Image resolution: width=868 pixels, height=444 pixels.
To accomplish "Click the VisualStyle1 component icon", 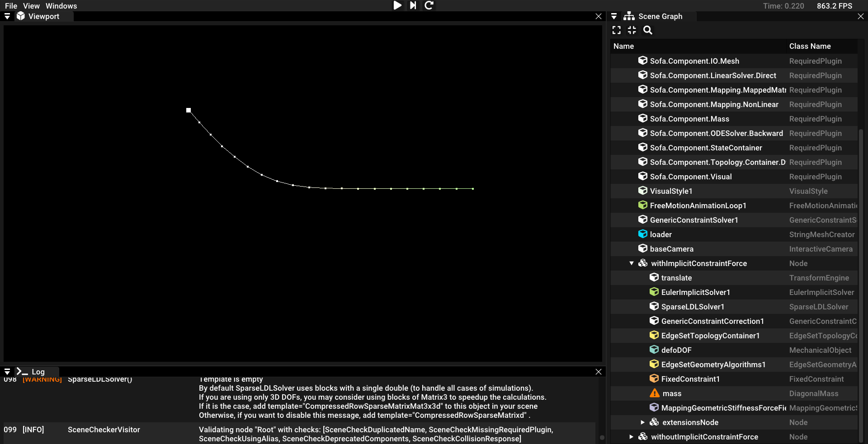I will click(x=643, y=191).
